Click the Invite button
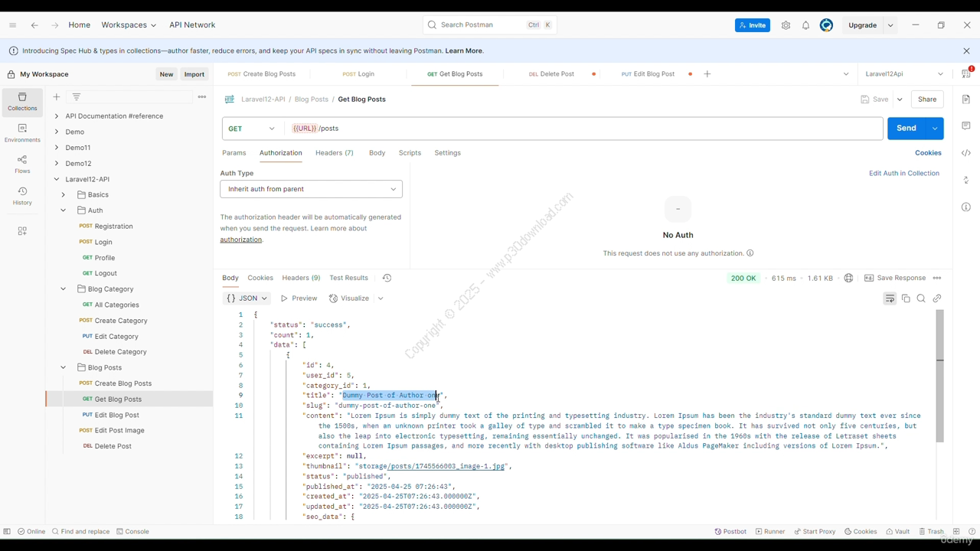The height and width of the screenshot is (551, 980). pyautogui.click(x=753, y=25)
